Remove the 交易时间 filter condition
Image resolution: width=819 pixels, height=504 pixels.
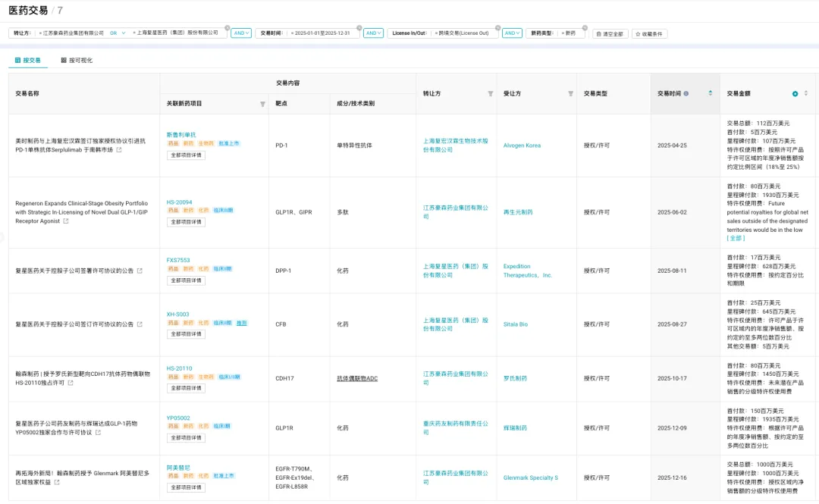point(358,27)
